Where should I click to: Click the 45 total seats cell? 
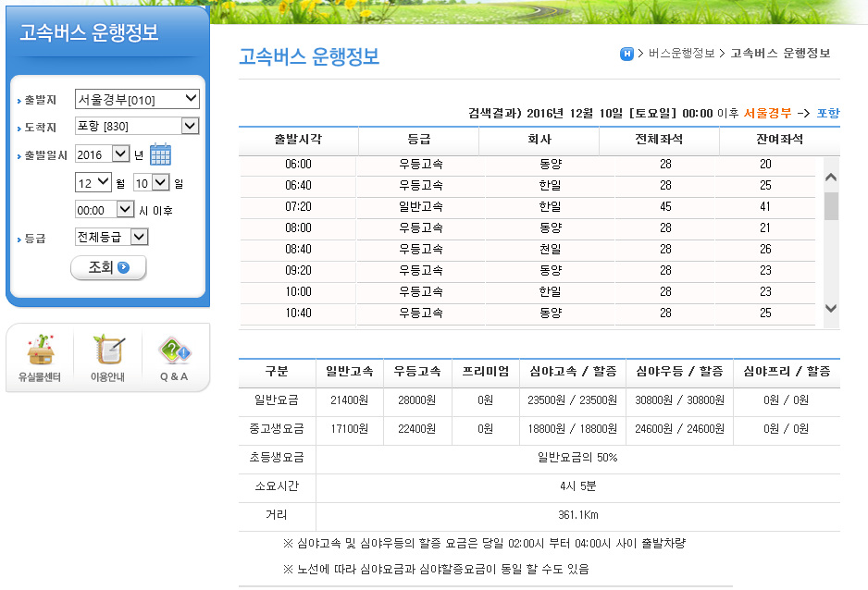coord(665,207)
